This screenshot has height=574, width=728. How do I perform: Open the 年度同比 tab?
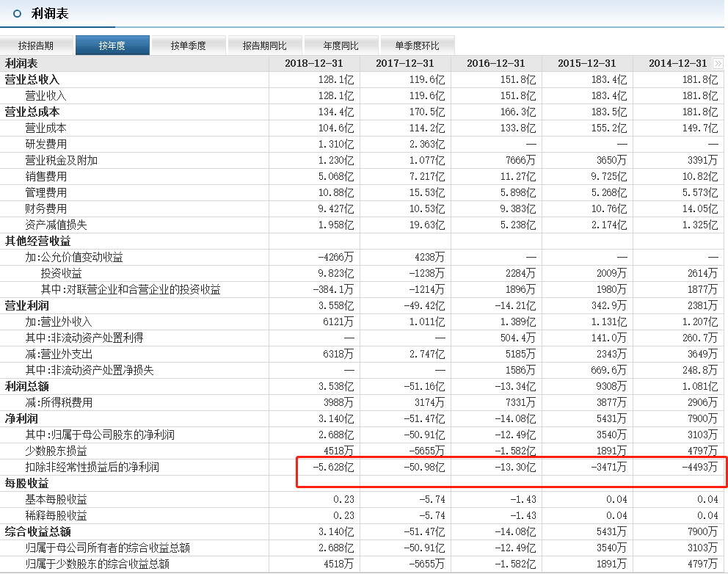(341, 46)
